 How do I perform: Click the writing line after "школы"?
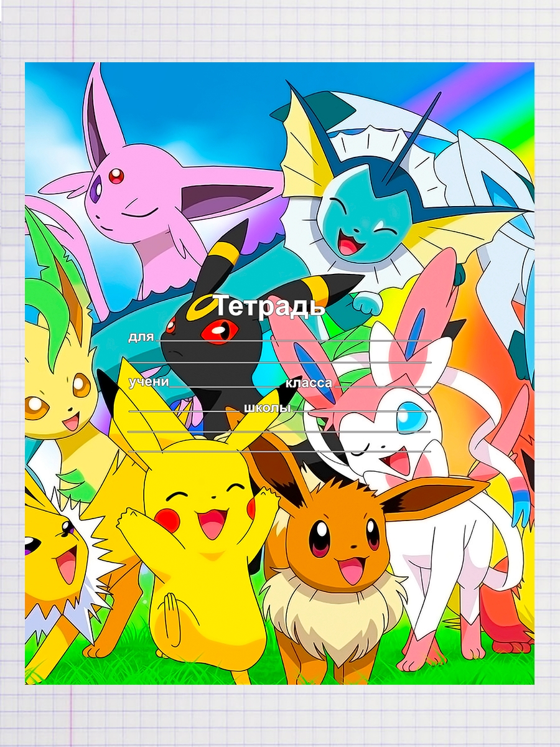coord(361,412)
